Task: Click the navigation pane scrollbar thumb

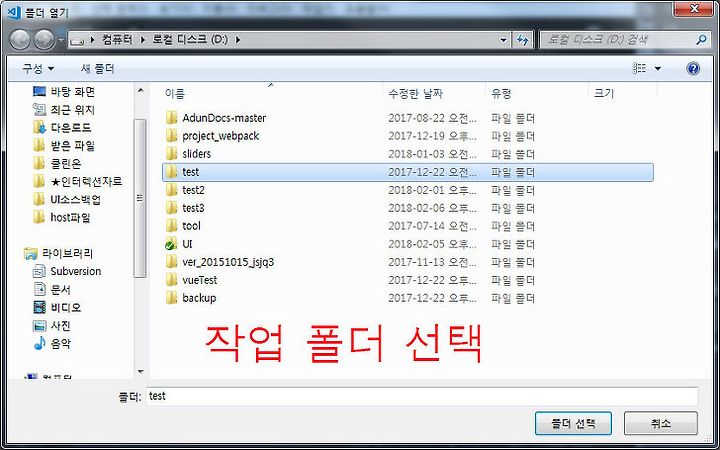Action: pos(140,198)
